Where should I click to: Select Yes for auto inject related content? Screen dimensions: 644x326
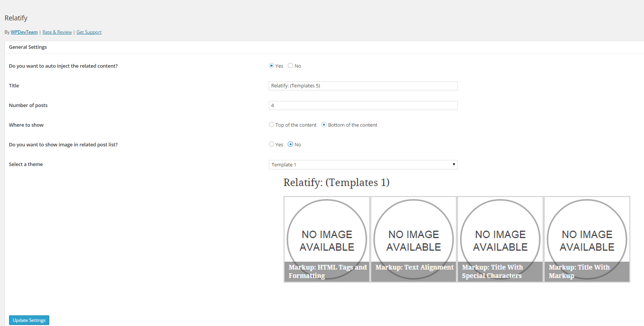[x=271, y=66]
